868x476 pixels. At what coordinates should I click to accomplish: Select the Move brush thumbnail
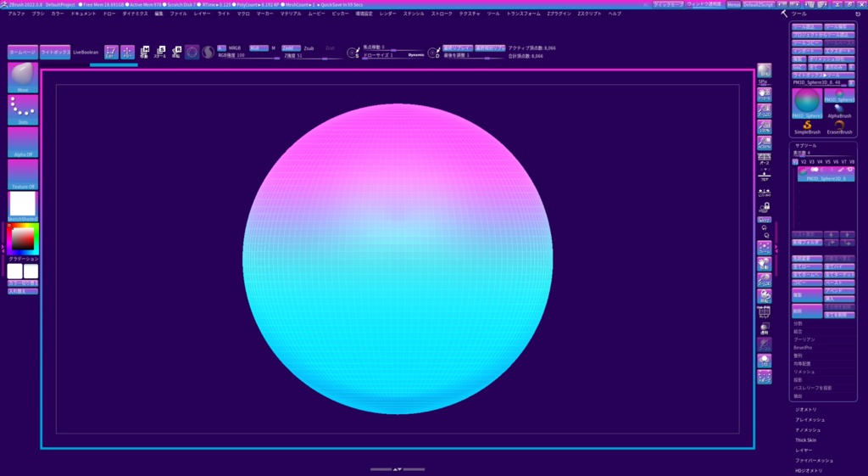coord(23,76)
